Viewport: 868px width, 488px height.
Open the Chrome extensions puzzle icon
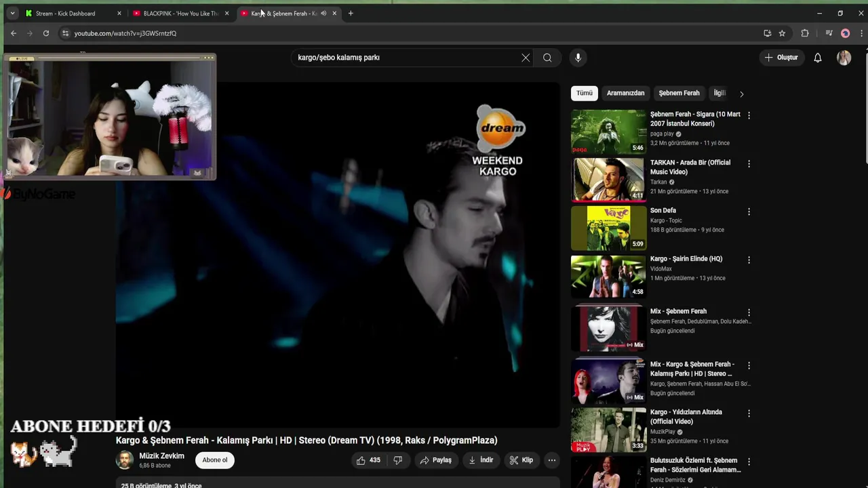point(805,33)
